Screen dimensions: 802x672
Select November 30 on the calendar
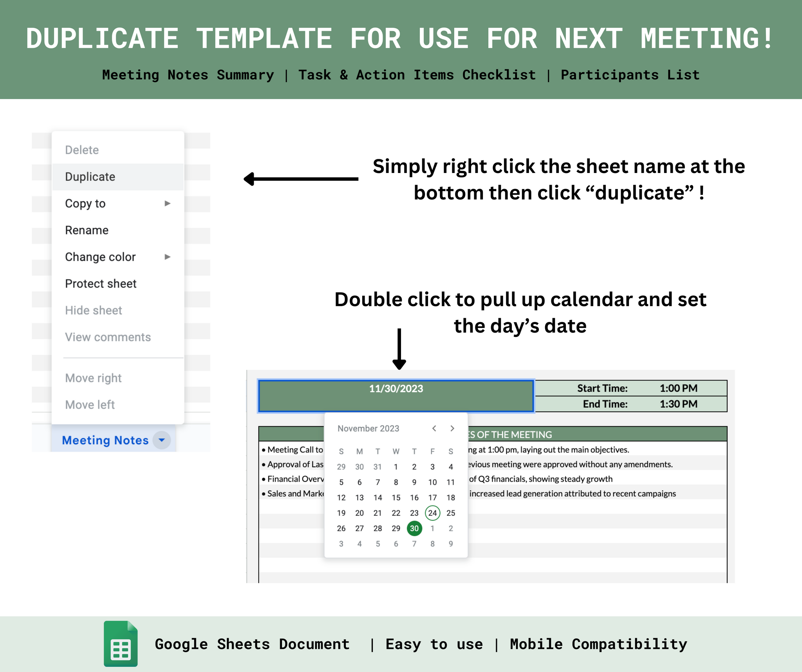click(414, 528)
